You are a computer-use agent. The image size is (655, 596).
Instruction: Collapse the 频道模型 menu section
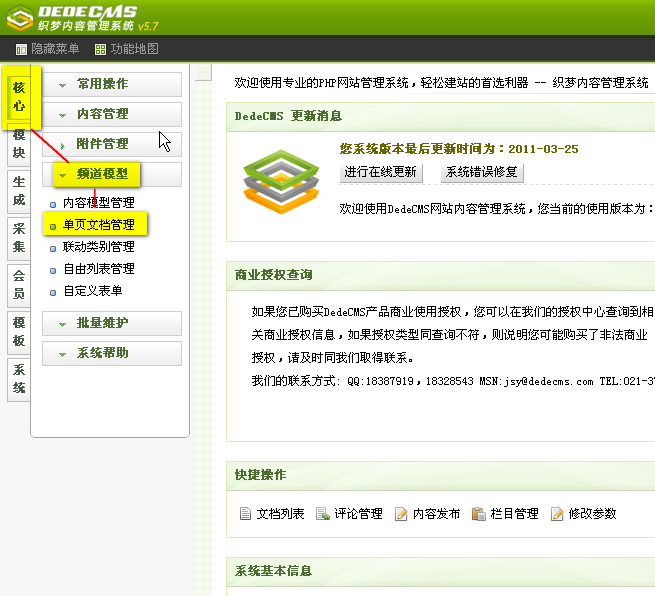112,175
